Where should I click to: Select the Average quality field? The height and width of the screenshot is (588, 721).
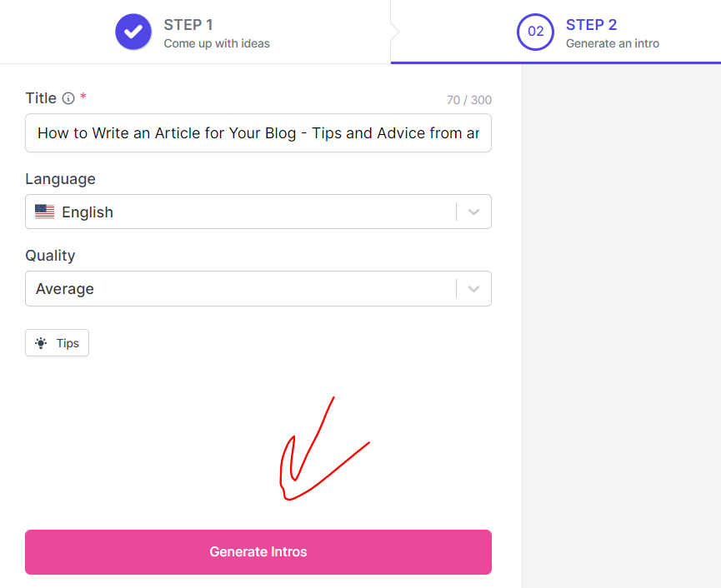[x=258, y=288]
